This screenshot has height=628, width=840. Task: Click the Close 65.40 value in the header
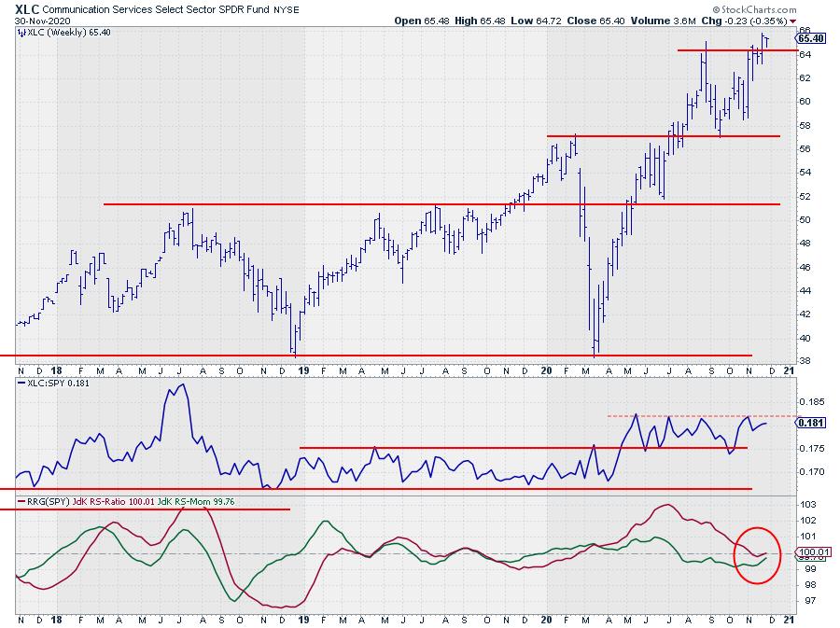point(595,21)
